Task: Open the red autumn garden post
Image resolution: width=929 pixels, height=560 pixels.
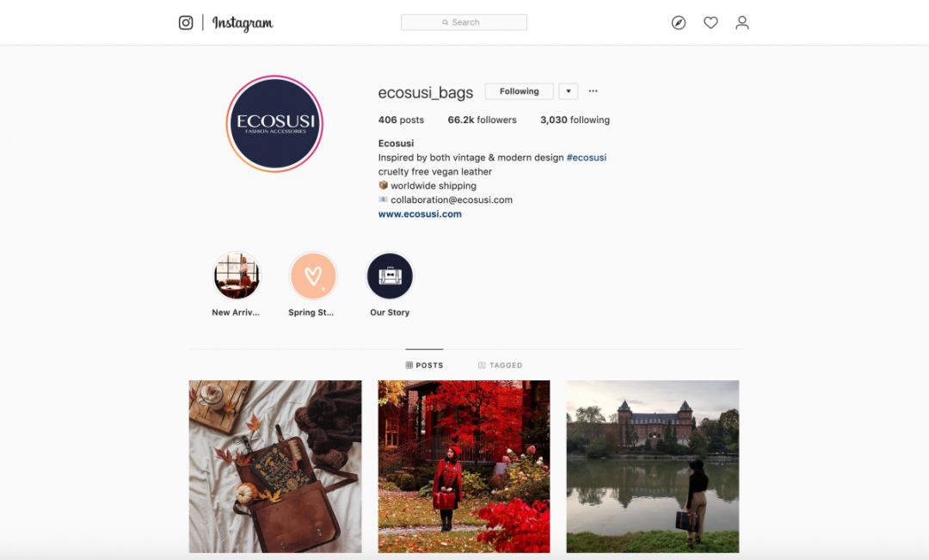Action: pos(464,466)
